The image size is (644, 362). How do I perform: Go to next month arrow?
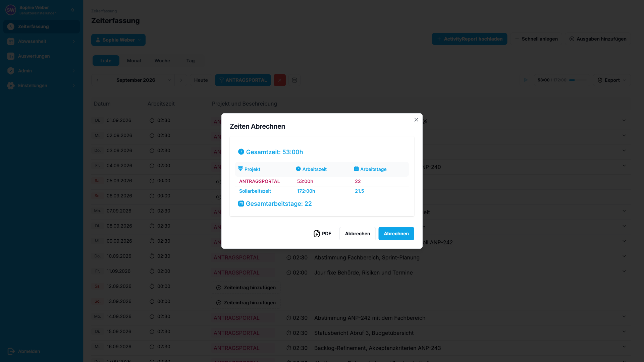pyautogui.click(x=181, y=80)
